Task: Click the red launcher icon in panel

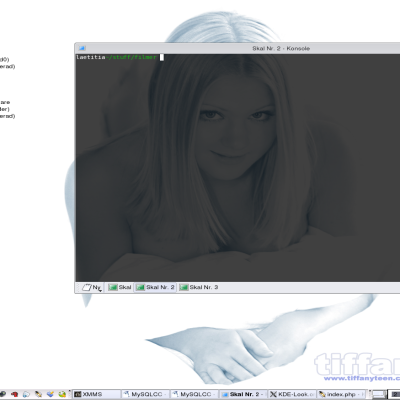Action: [14, 394]
